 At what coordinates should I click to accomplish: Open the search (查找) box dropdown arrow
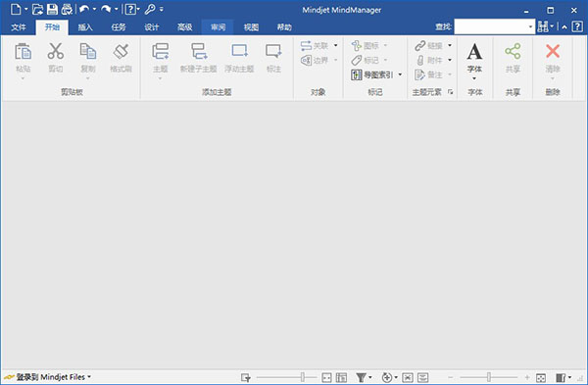(x=530, y=26)
